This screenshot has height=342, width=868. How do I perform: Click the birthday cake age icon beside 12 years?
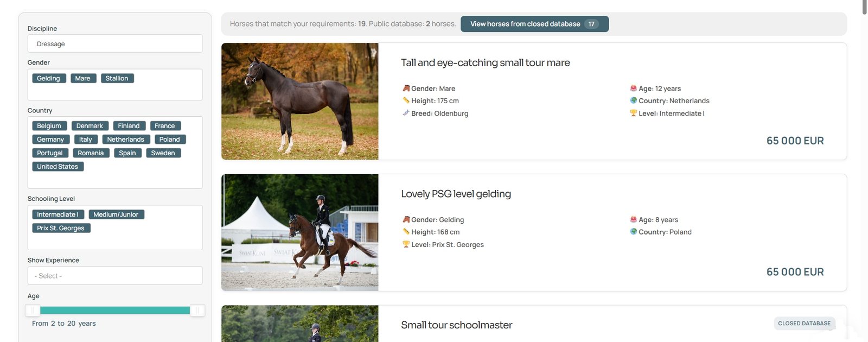(x=633, y=88)
